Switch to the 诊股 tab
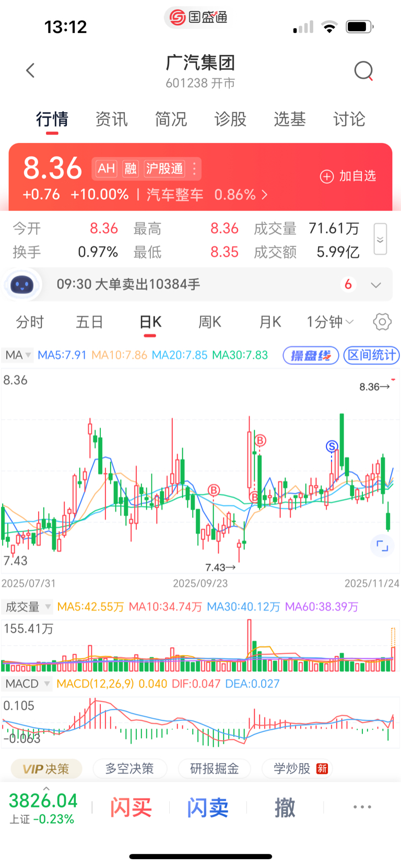This screenshot has height=868, width=401. pos(230,120)
